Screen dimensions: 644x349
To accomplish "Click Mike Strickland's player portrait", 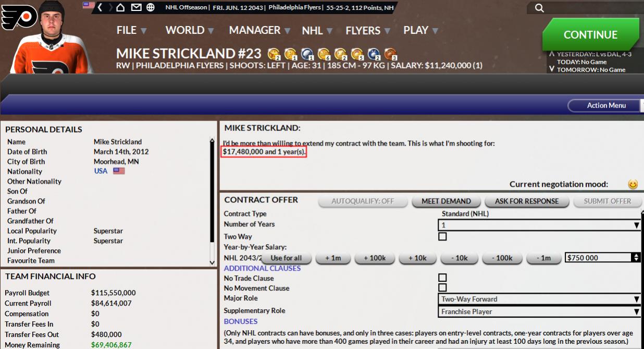I will [x=53, y=37].
